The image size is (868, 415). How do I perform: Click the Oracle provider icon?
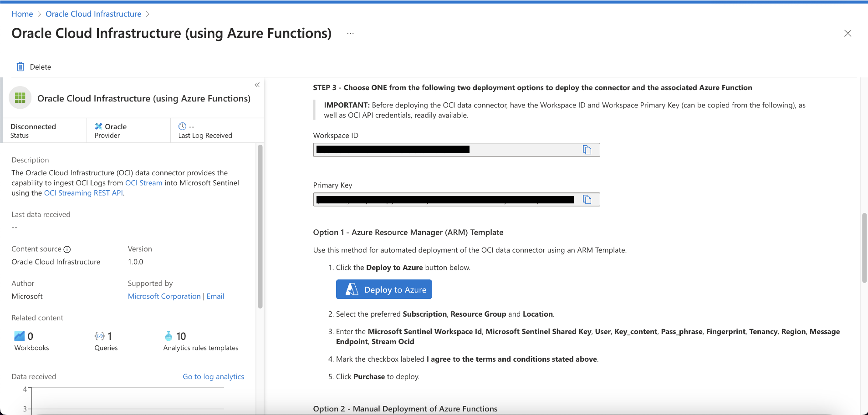pos(98,126)
